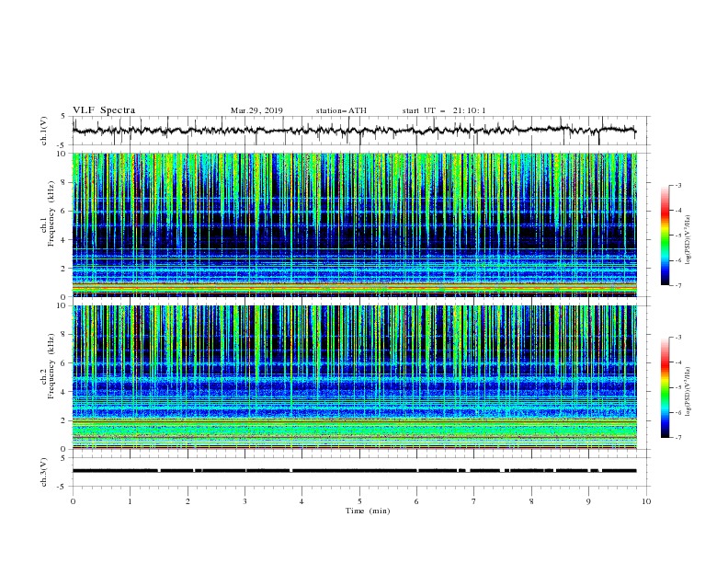Click the "station=ATH" label
Viewport: 728px width, 563px height.
[341, 110]
